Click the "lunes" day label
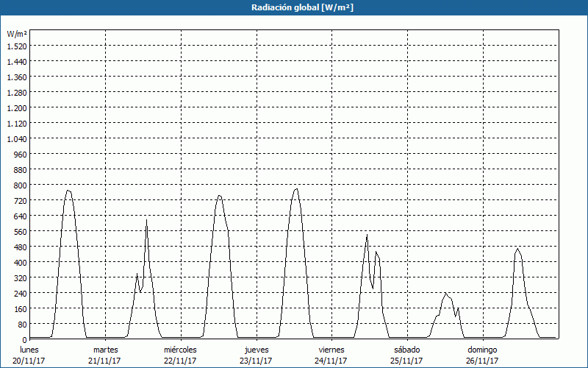 point(29,350)
